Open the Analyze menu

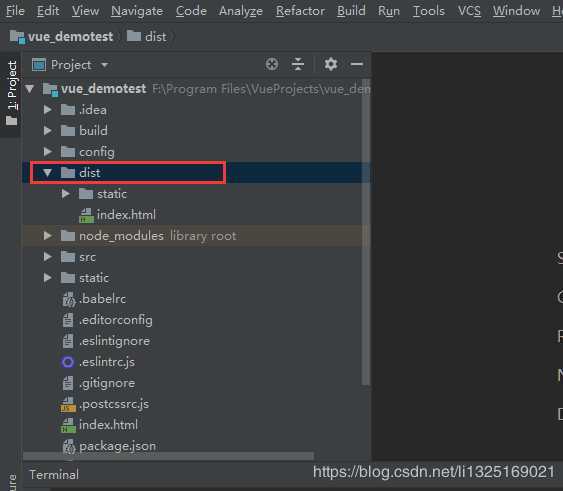[x=241, y=11]
